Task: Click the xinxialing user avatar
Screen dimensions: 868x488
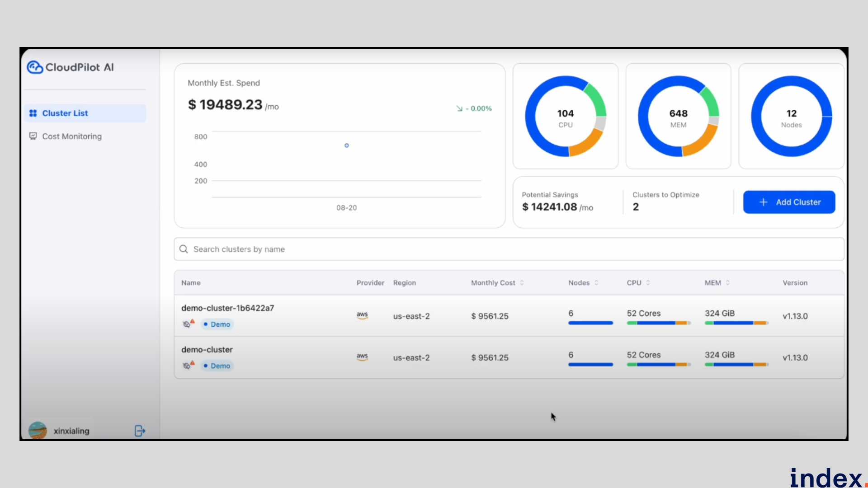Action: point(38,431)
